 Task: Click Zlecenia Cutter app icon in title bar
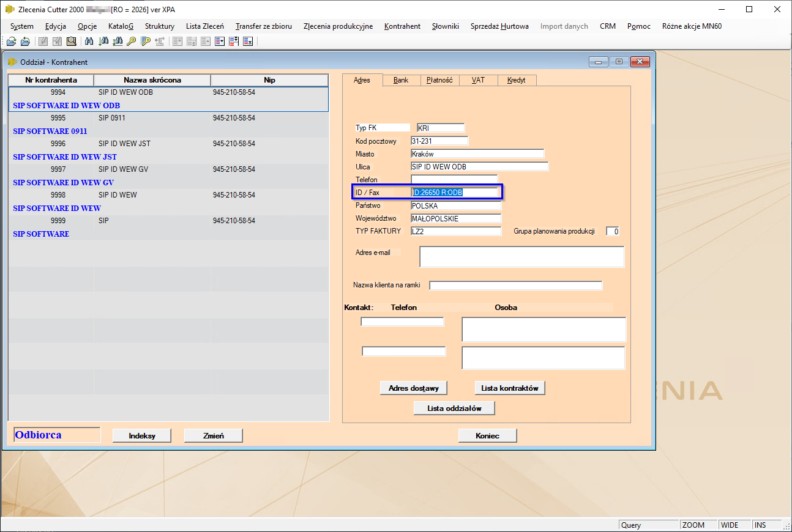click(10, 9)
